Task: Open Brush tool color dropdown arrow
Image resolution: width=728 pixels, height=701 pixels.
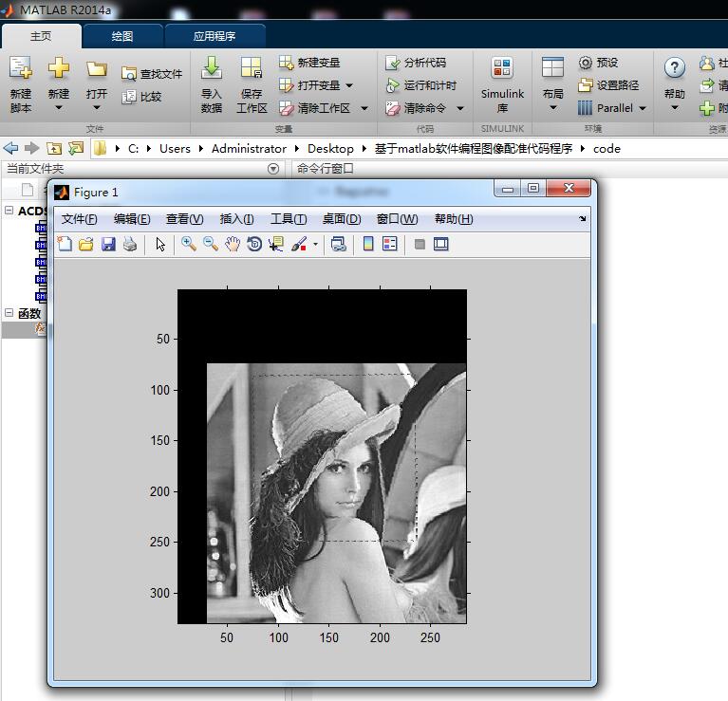Action: point(316,244)
